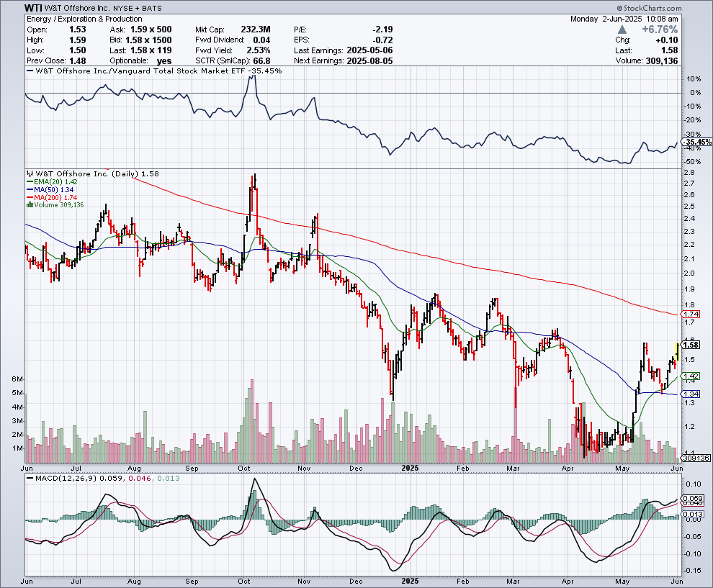Click the blue 1.34 MA(50) axis tag
Image resolution: width=713 pixels, height=588 pixels.
click(x=691, y=394)
